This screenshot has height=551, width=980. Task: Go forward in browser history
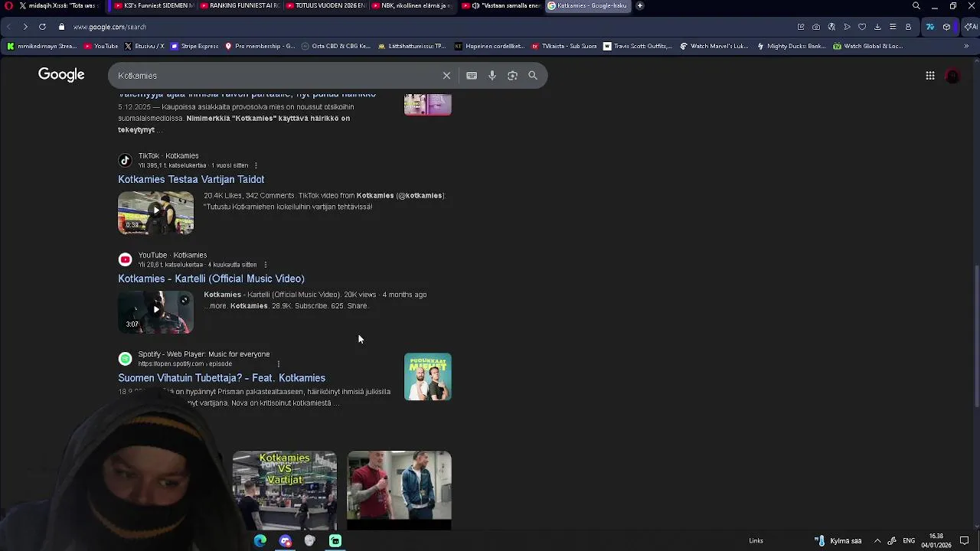click(x=25, y=27)
